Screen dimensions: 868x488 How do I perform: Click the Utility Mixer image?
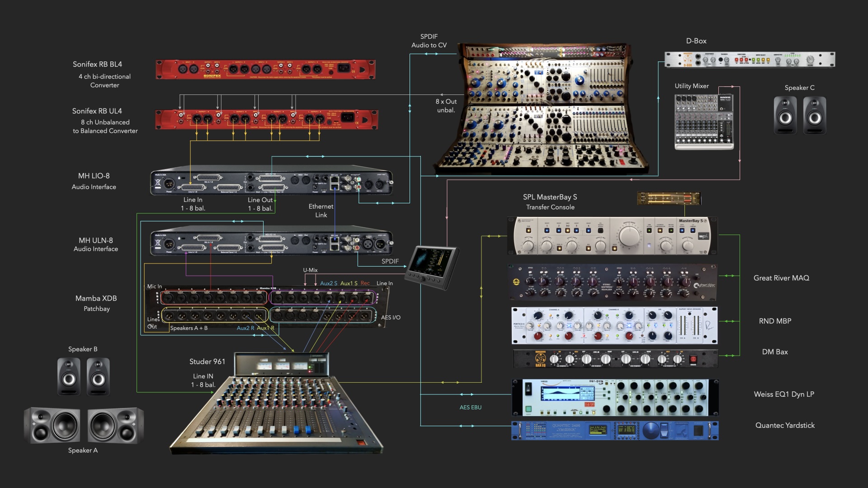[x=703, y=122]
